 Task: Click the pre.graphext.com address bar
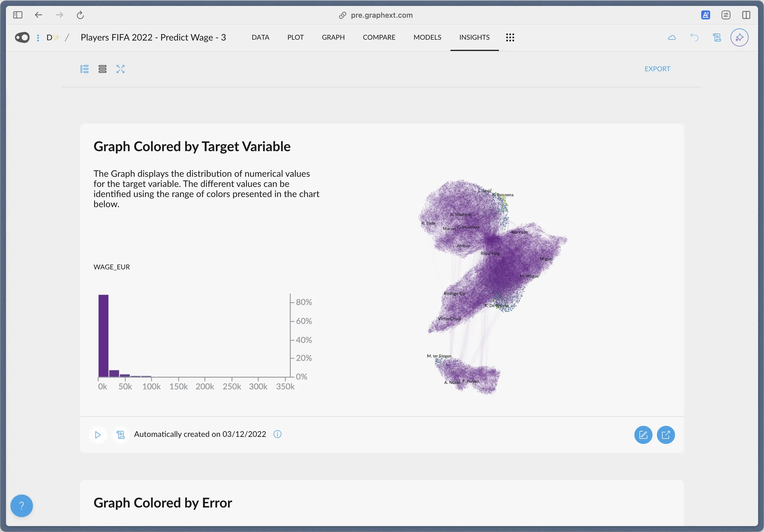376,15
